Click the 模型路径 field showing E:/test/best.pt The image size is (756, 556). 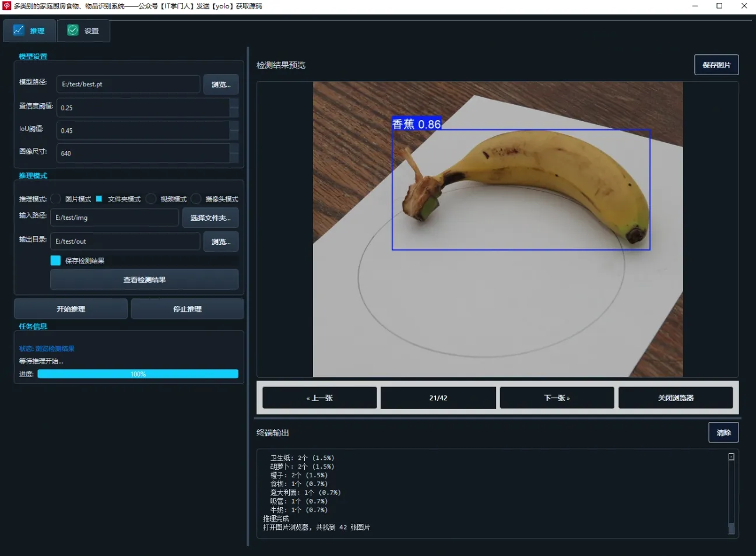[x=128, y=84]
